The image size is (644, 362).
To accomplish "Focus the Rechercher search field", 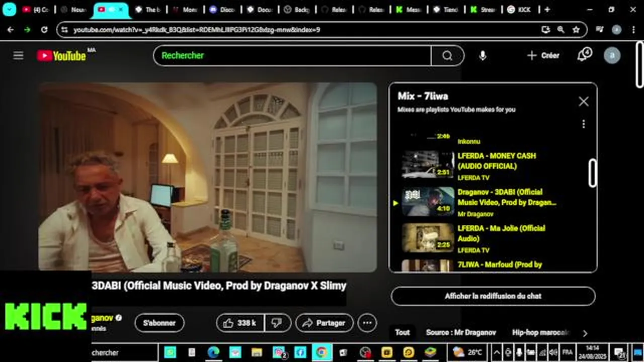I will tap(292, 55).
